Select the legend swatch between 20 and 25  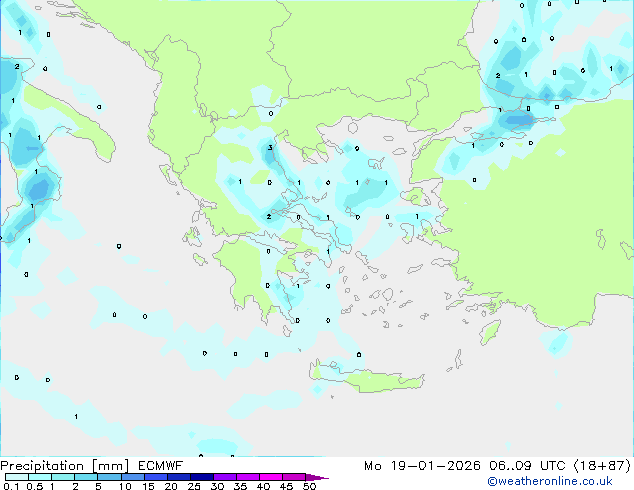tap(178, 477)
